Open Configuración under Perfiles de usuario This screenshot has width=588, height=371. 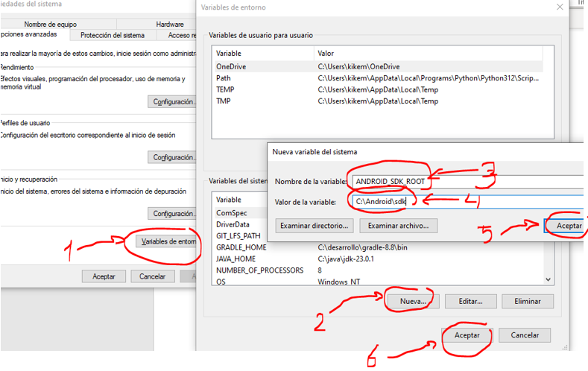pyautogui.click(x=173, y=158)
